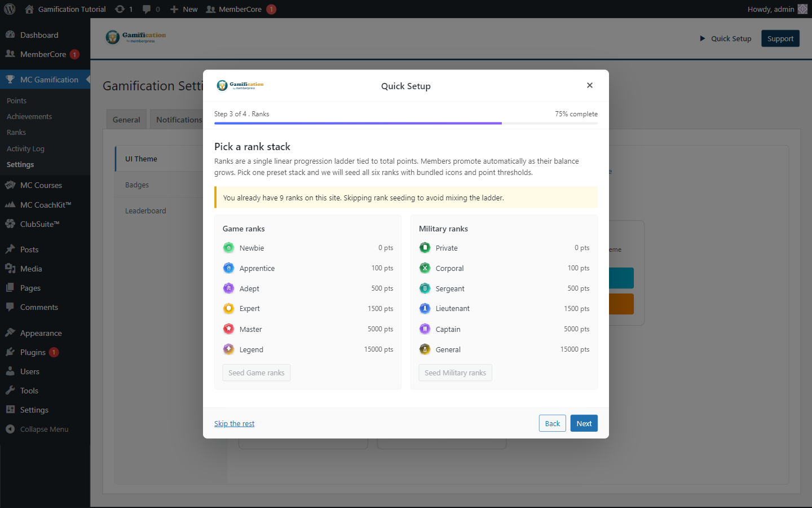
Task: Open the Achievements submenu item
Action: [29, 116]
